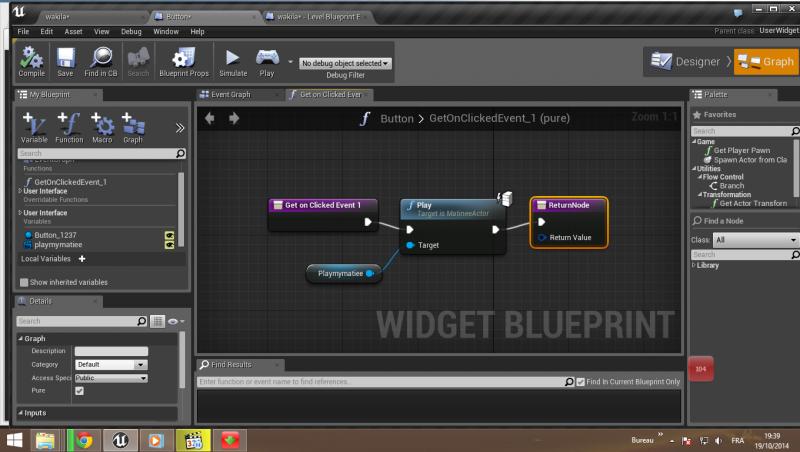The width and height of the screenshot is (800, 452).
Task: Navigate back in graph history
Action: coord(210,118)
